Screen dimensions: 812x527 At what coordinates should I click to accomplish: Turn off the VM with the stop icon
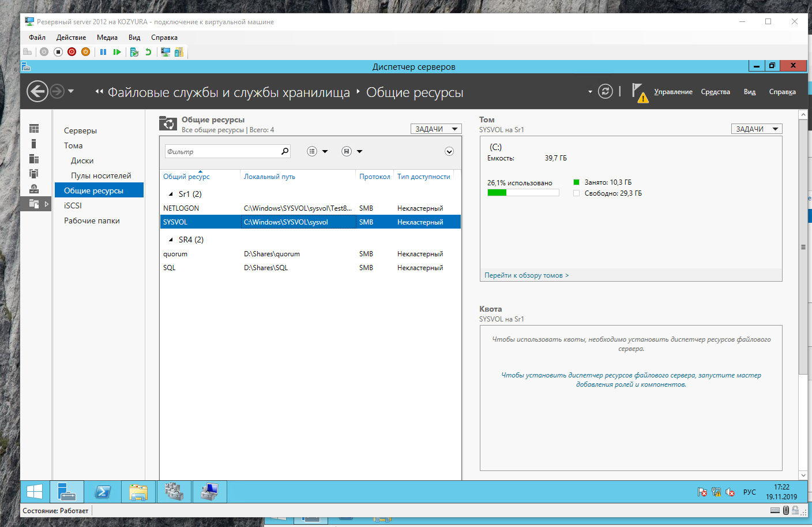(x=58, y=52)
